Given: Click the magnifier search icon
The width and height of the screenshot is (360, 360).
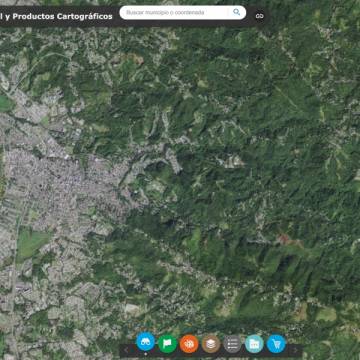Looking at the screenshot, I should (237, 12).
